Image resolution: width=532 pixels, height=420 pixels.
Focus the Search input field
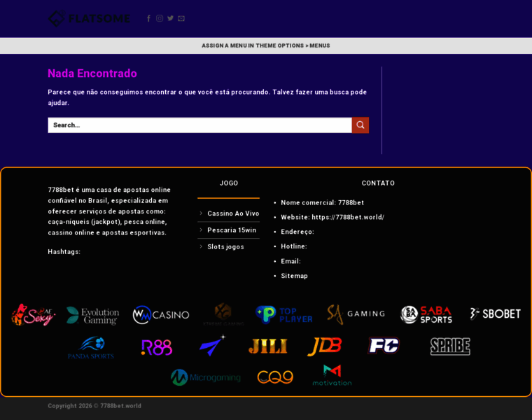[x=199, y=125]
